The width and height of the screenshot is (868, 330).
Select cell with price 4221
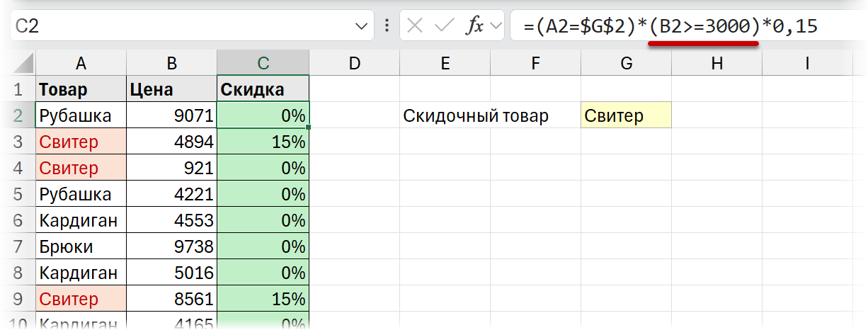pos(172,194)
